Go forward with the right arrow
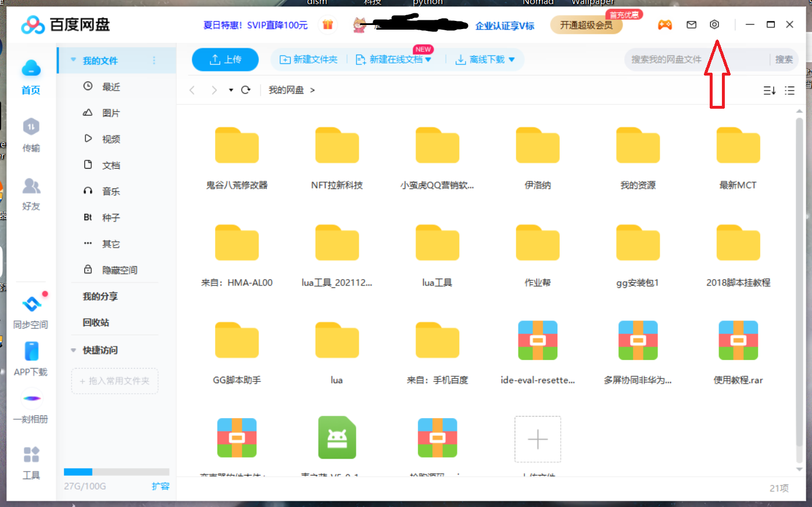 click(x=214, y=90)
